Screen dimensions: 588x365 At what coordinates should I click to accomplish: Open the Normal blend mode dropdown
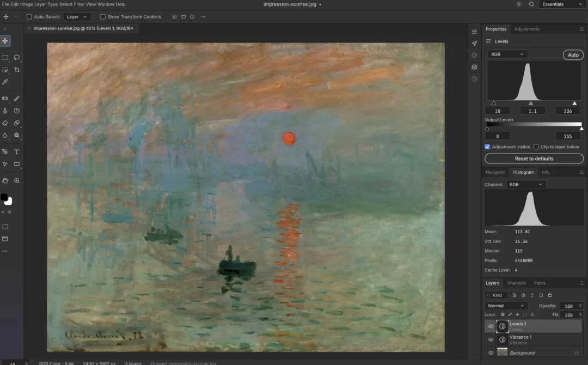[506, 306]
